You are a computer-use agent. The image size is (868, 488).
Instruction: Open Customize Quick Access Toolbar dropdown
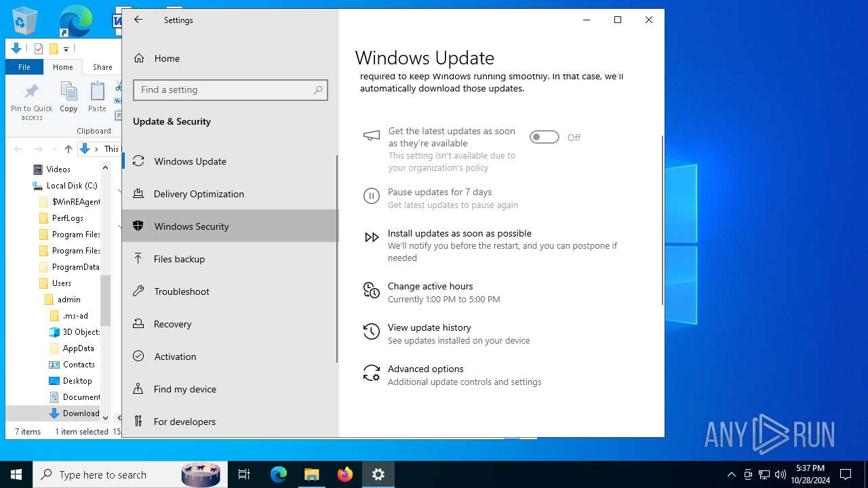pyautogui.click(x=66, y=49)
